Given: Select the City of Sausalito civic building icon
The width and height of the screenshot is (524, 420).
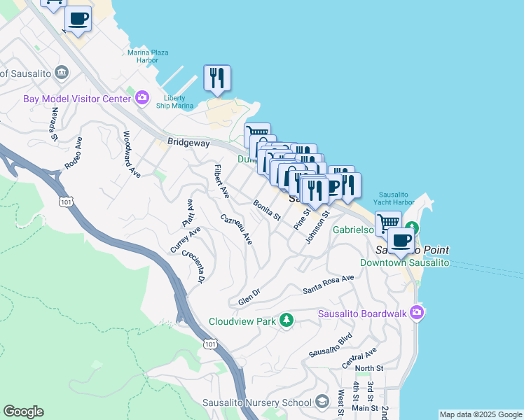Looking at the screenshot, I should (x=62, y=72).
